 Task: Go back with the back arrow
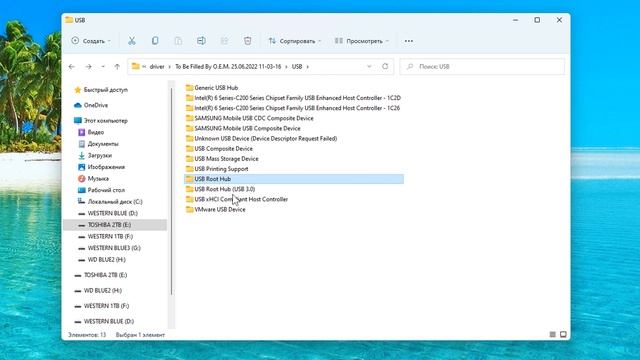click(72, 67)
